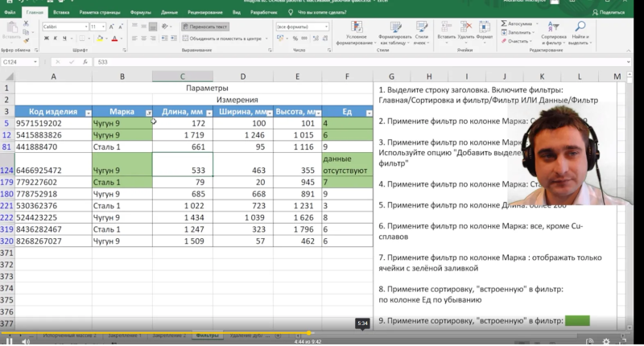Toggle Wrap Text (Переносить текст) button
Viewport: 644px width, 346px height.
point(205,27)
